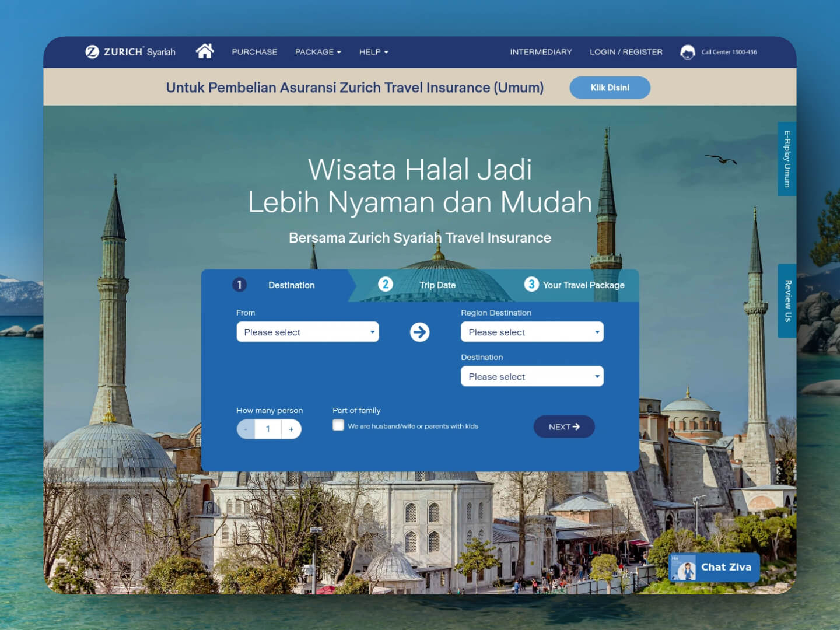Expand the PACKAGE menu
Viewport: 840px width, 630px height.
pyautogui.click(x=318, y=52)
